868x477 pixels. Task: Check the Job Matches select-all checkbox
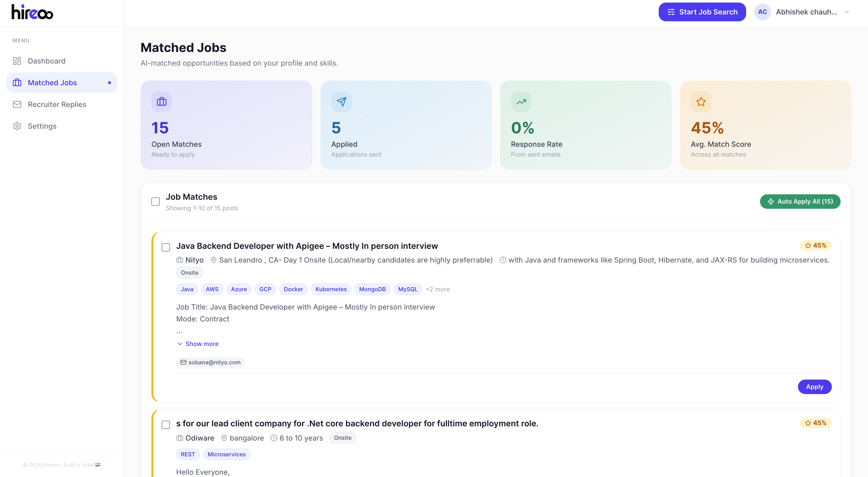click(155, 201)
